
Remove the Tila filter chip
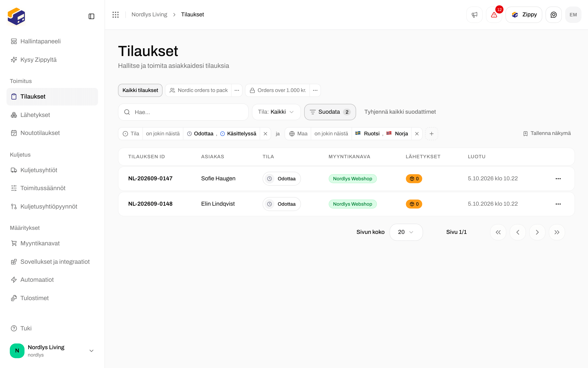[x=265, y=134]
